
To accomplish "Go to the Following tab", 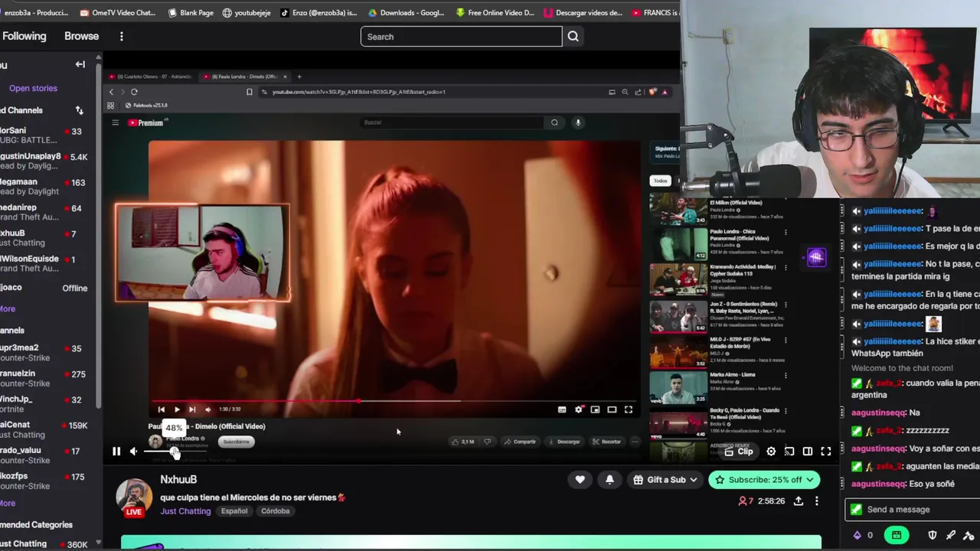I will (x=24, y=36).
